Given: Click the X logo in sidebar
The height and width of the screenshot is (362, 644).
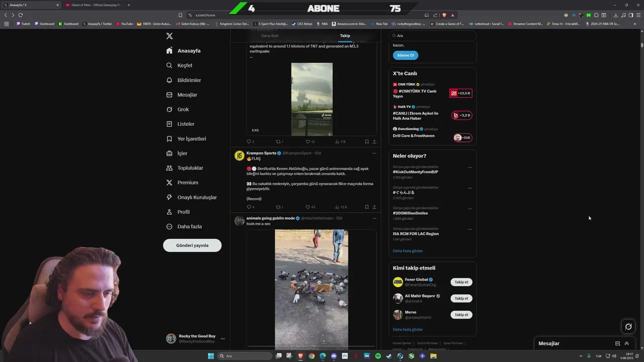Looking at the screenshot, I should click(170, 36).
